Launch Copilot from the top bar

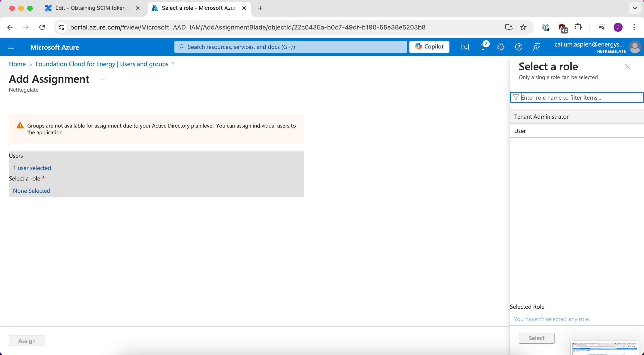pos(429,47)
